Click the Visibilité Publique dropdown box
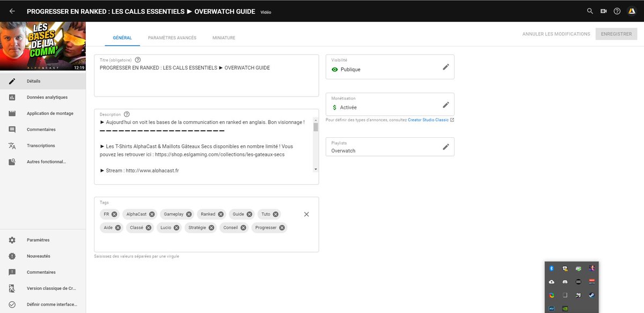The width and height of the screenshot is (644, 313). (x=390, y=67)
